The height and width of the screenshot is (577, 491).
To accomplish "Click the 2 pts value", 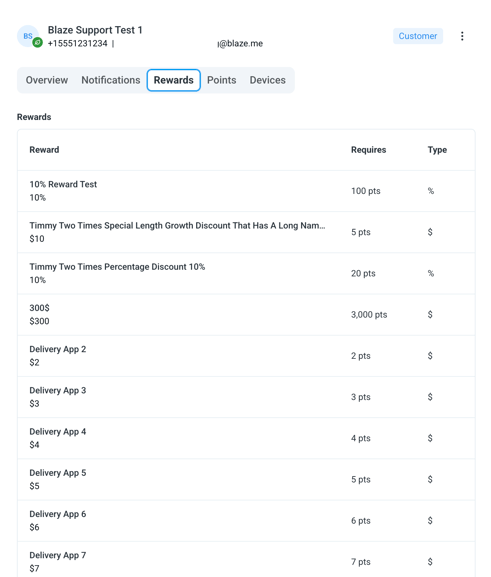I will 360,356.
